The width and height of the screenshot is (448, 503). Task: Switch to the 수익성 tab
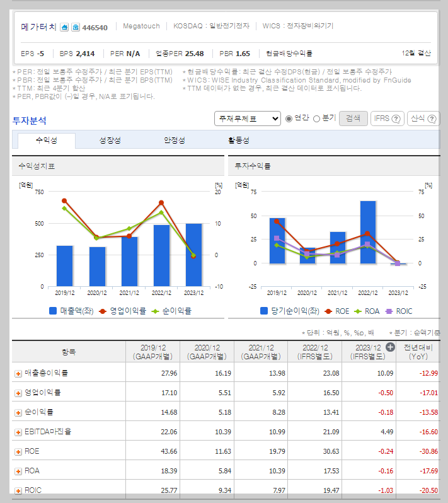pos(47,141)
